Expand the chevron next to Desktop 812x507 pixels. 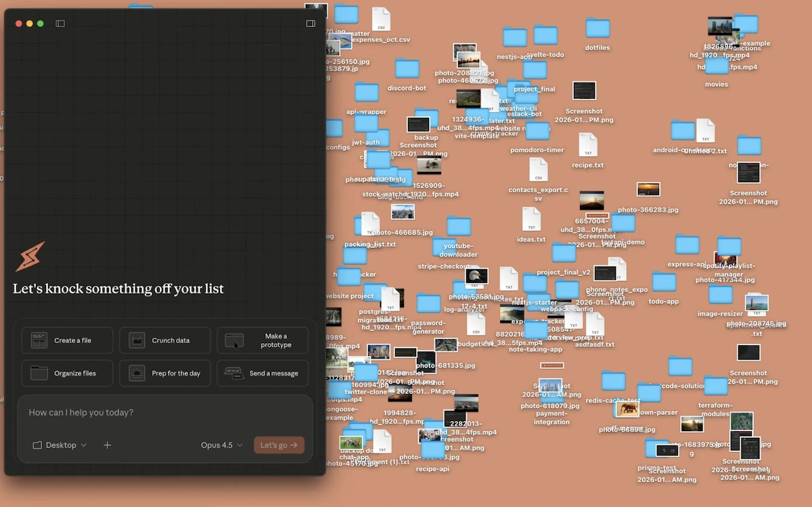pos(83,445)
